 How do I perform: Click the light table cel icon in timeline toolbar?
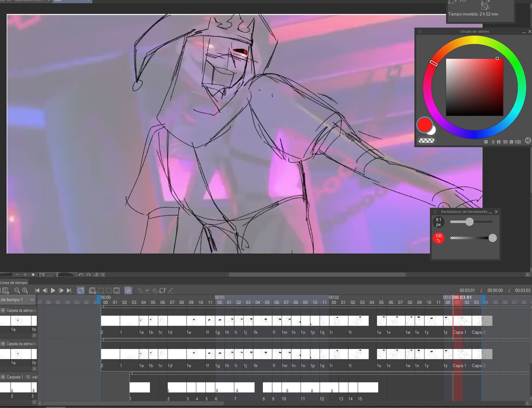(x=163, y=290)
